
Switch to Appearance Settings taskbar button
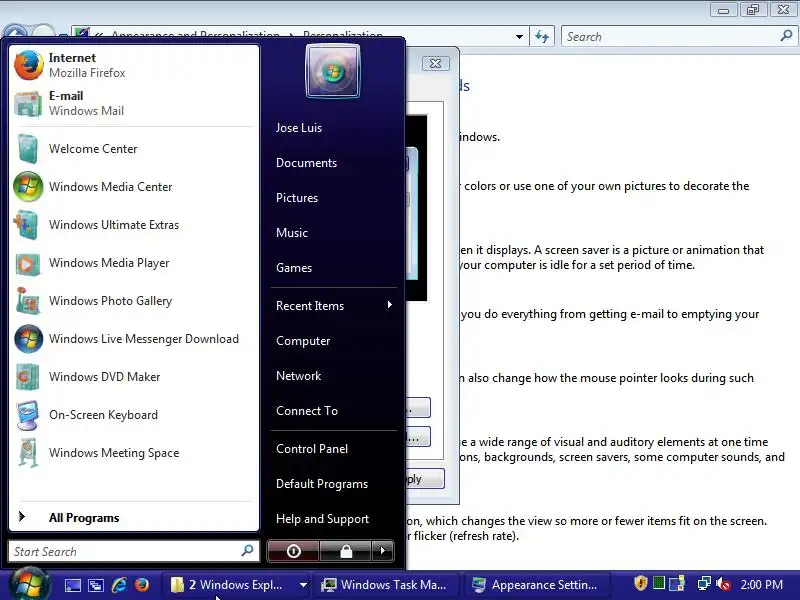pos(537,585)
